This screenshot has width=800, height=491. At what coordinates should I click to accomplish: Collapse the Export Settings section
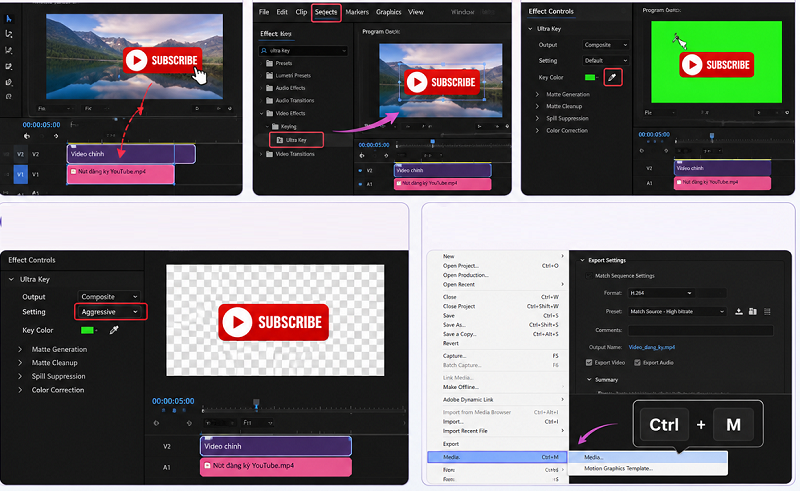(x=582, y=260)
